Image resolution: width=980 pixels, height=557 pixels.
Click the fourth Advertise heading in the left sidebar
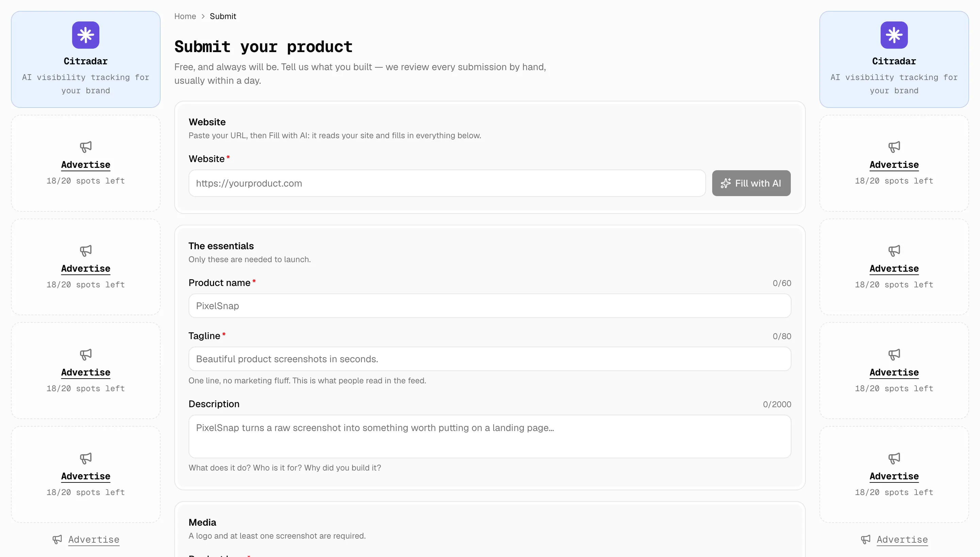point(86,476)
